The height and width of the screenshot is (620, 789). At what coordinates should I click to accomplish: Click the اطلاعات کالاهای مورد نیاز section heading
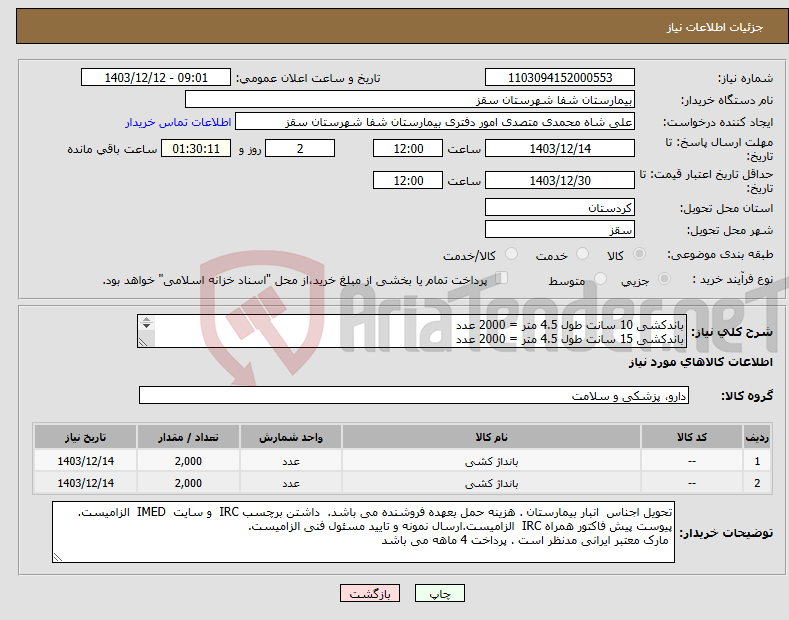[x=700, y=362]
